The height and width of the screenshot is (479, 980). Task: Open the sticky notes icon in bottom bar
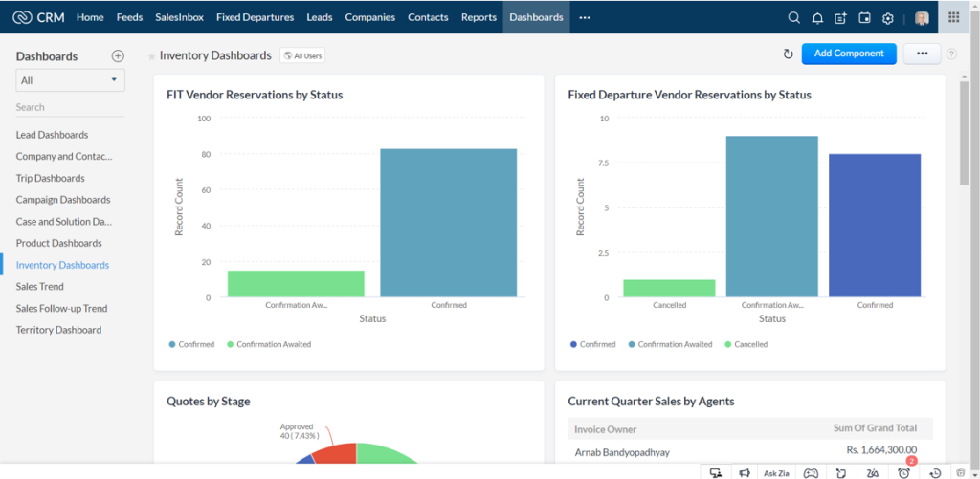point(841,472)
